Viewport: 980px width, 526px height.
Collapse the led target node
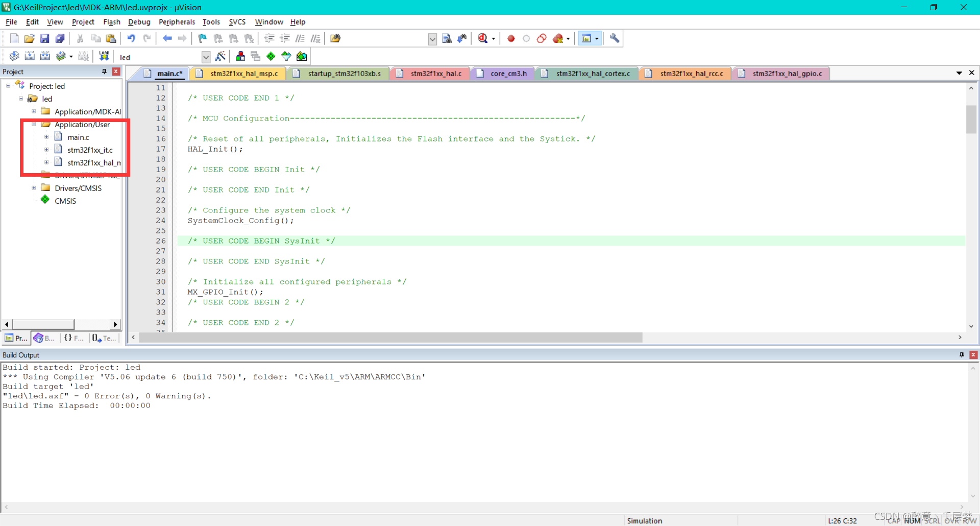pos(21,99)
